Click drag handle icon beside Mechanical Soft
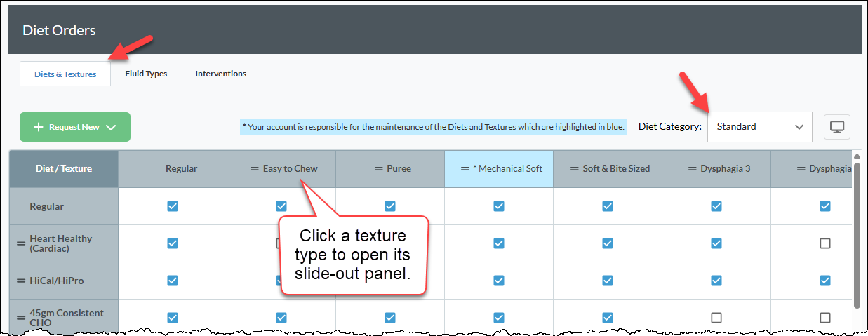Image resolution: width=868 pixels, height=336 pixels. [465, 168]
